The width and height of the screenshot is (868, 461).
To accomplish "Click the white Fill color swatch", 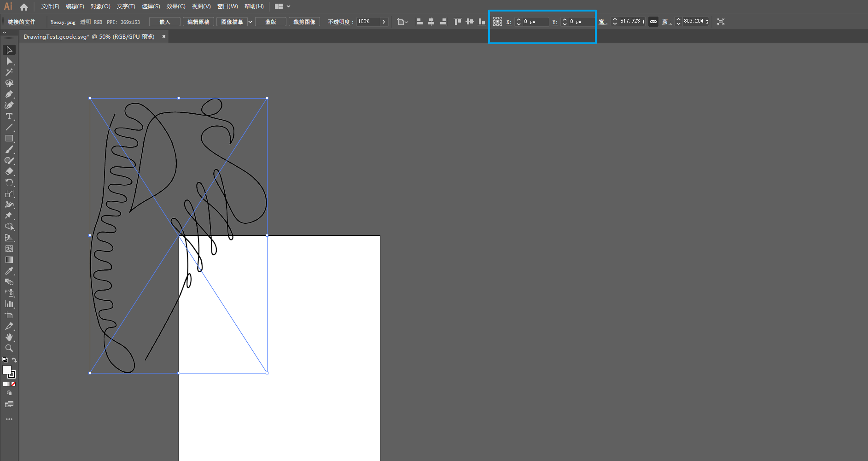I will (x=7, y=370).
